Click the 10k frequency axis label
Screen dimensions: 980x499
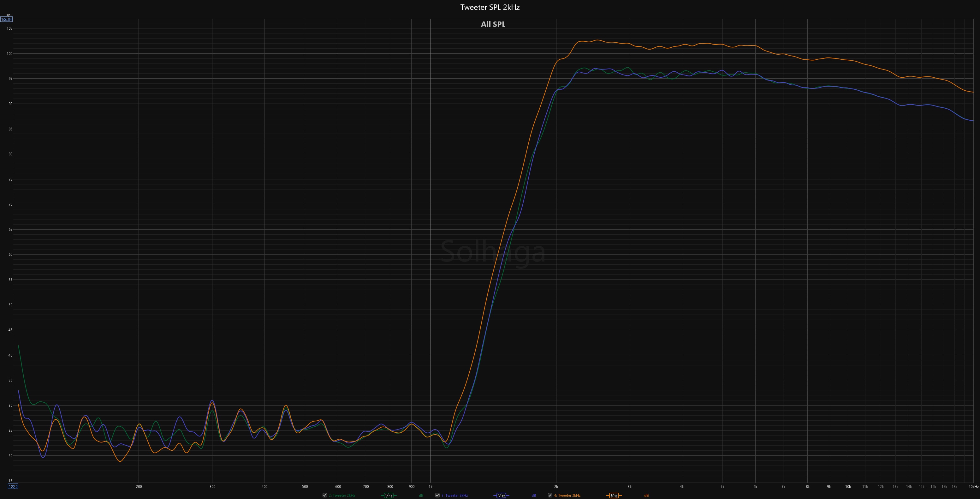coord(848,487)
